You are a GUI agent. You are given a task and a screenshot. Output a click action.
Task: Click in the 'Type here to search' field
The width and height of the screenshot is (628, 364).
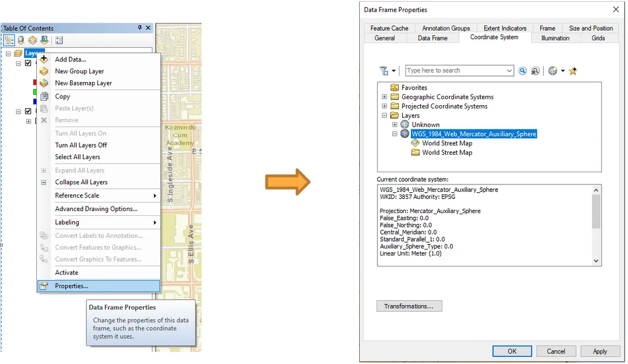click(x=455, y=70)
